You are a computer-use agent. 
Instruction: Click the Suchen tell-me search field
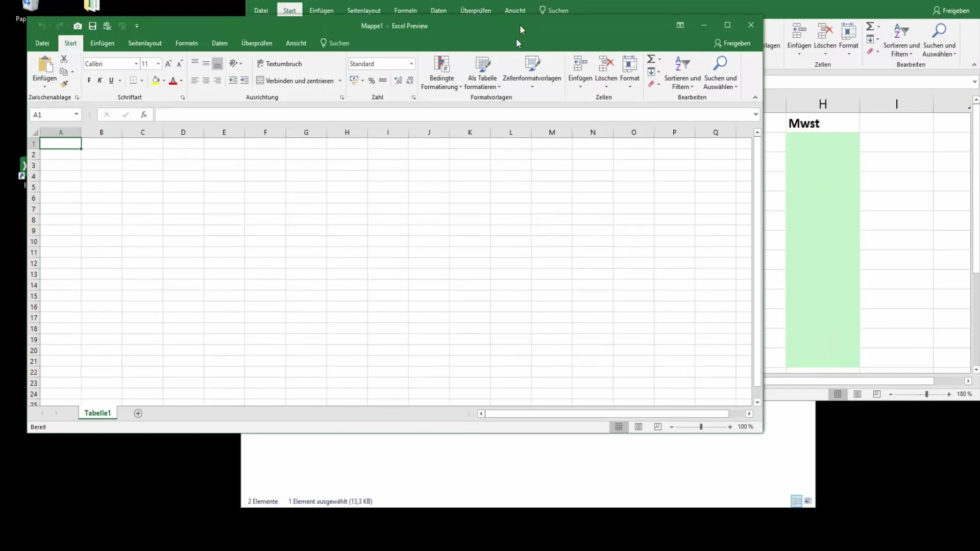335,43
